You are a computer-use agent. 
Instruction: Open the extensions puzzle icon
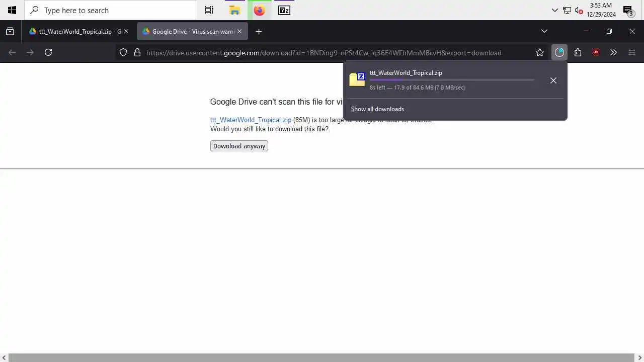[x=578, y=52]
